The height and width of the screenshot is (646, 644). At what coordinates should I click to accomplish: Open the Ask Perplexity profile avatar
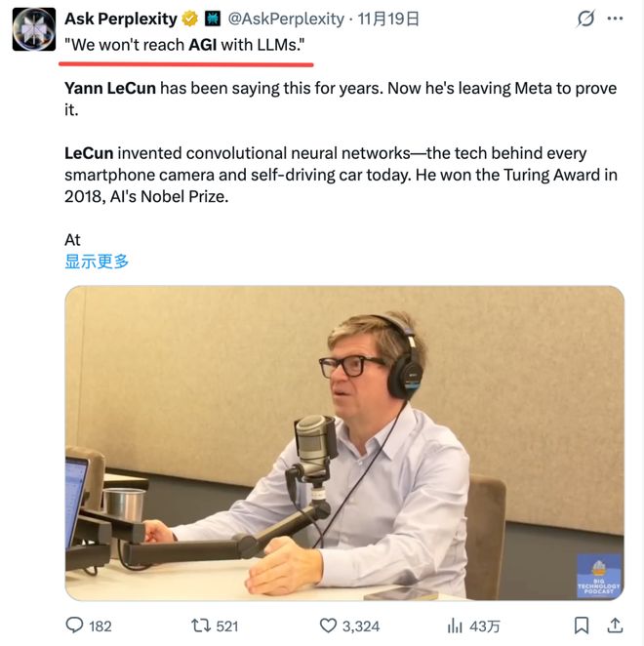pyautogui.click(x=34, y=29)
